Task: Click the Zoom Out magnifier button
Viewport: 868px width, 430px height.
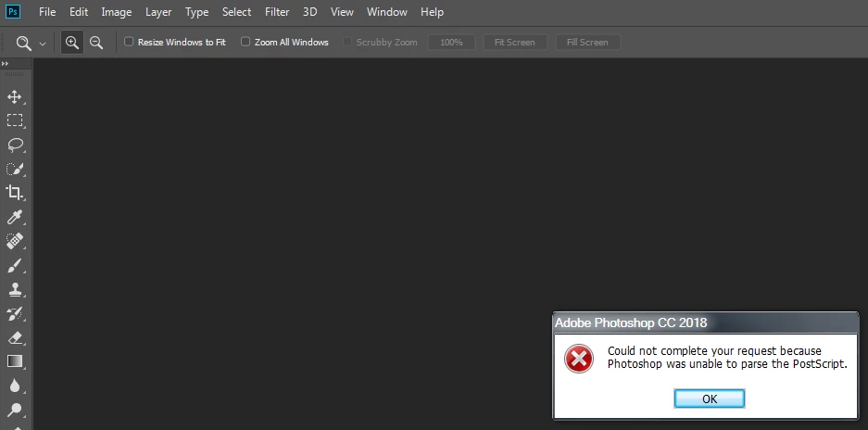Action: coord(96,42)
